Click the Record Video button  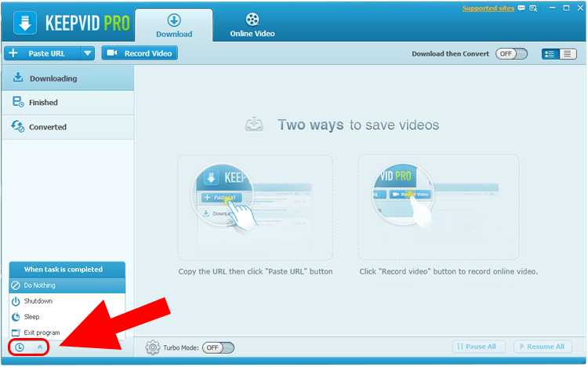[140, 53]
